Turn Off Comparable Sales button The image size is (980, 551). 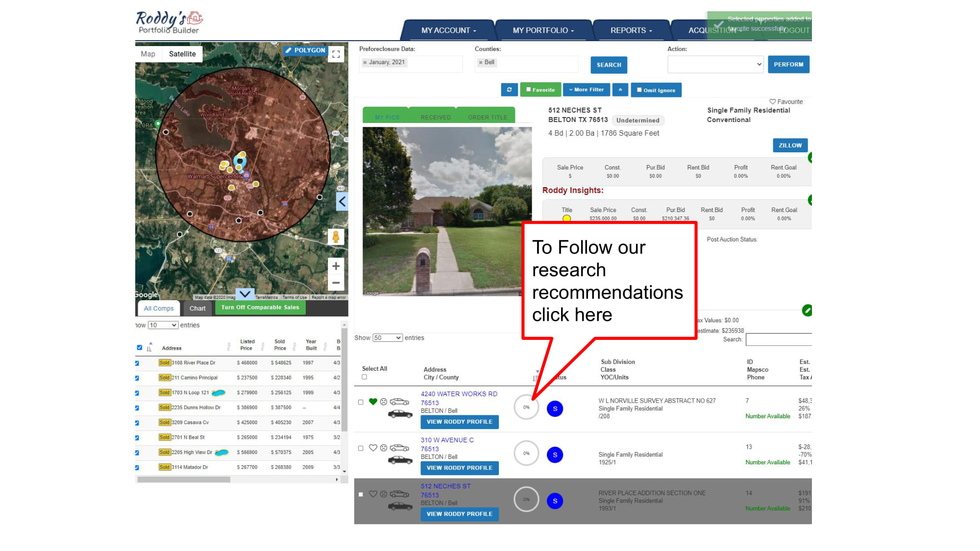[260, 308]
